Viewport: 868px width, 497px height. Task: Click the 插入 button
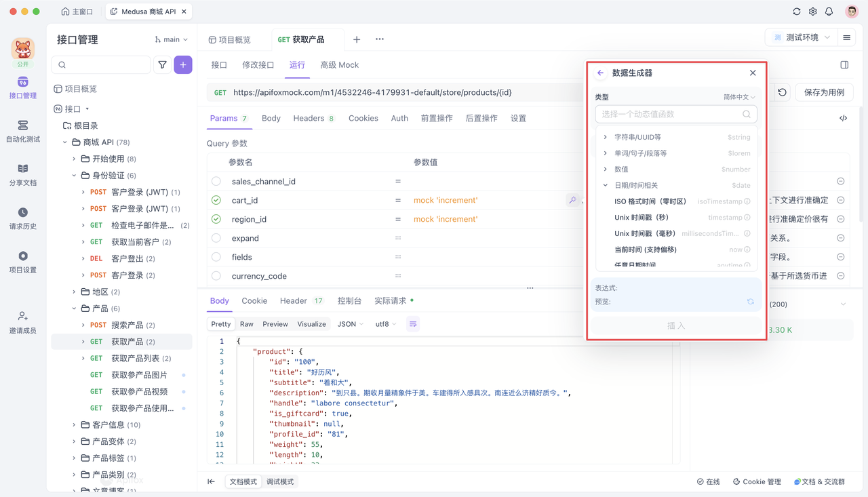tap(676, 326)
